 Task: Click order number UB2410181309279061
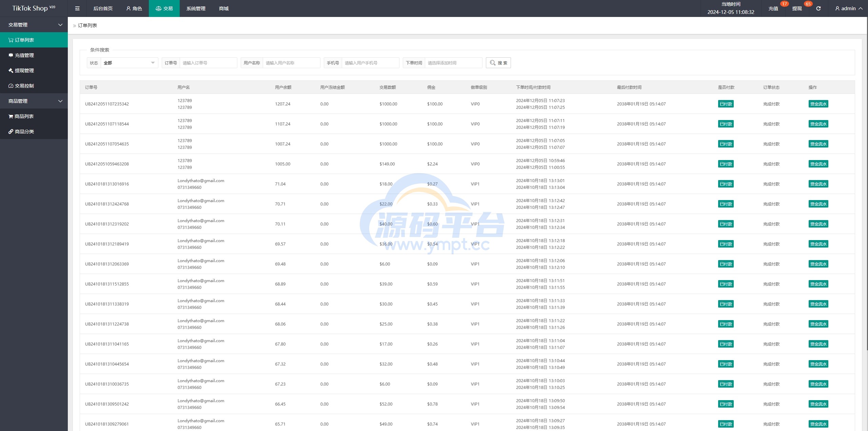pyautogui.click(x=107, y=424)
